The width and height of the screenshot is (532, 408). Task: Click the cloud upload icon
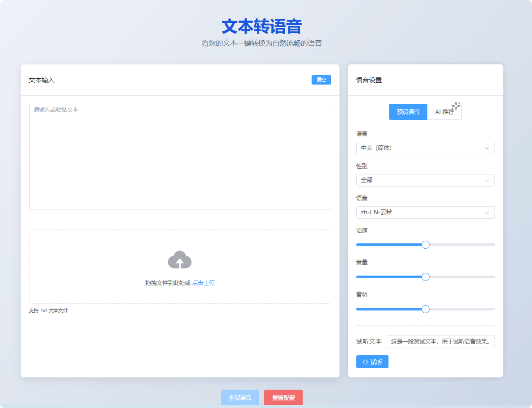(180, 260)
